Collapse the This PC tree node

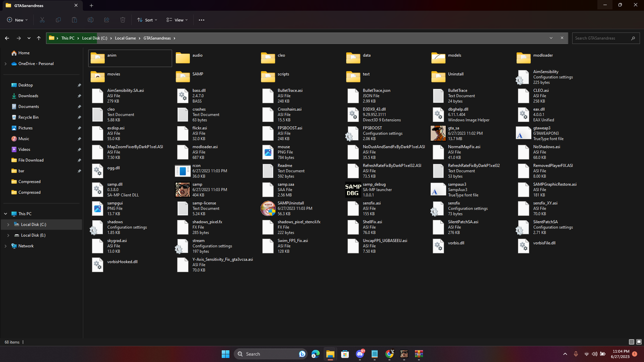(6, 214)
